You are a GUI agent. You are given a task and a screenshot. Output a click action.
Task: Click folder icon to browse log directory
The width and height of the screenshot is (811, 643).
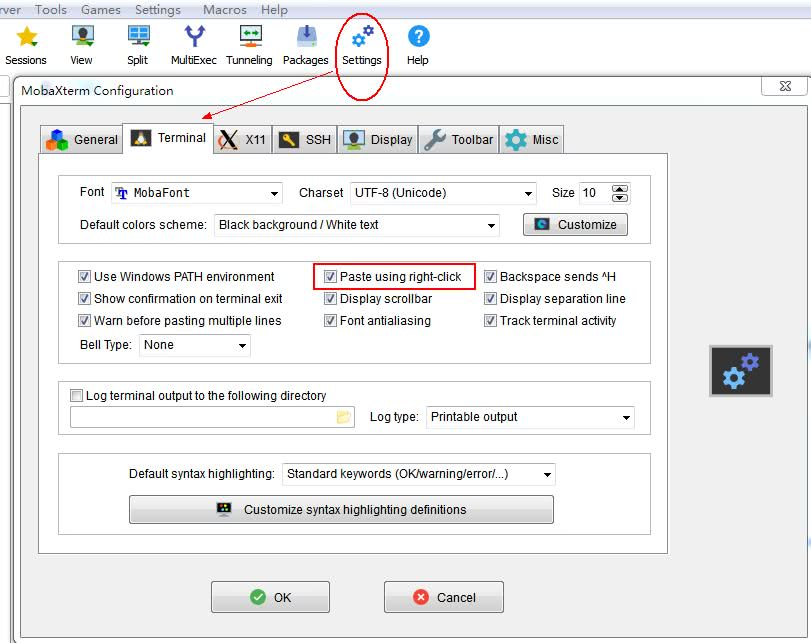click(x=343, y=417)
